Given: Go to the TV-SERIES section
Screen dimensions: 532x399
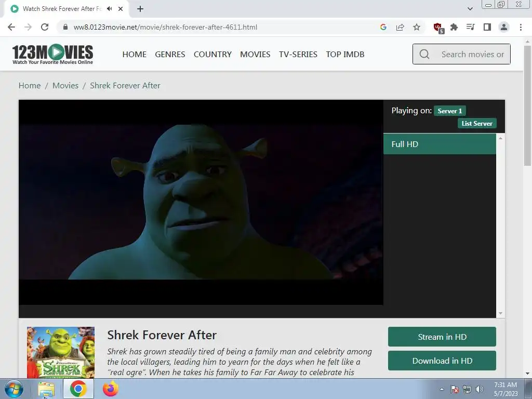Looking at the screenshot, I should point(298,54).
